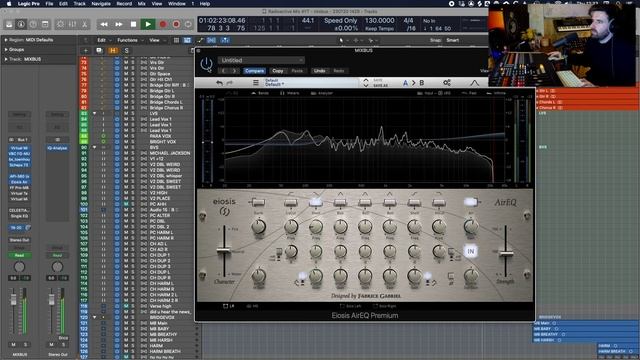The width and height of the screenshot is (640, 360).
Task: Open the Library panel icon
Action: (x=9, y=24)
